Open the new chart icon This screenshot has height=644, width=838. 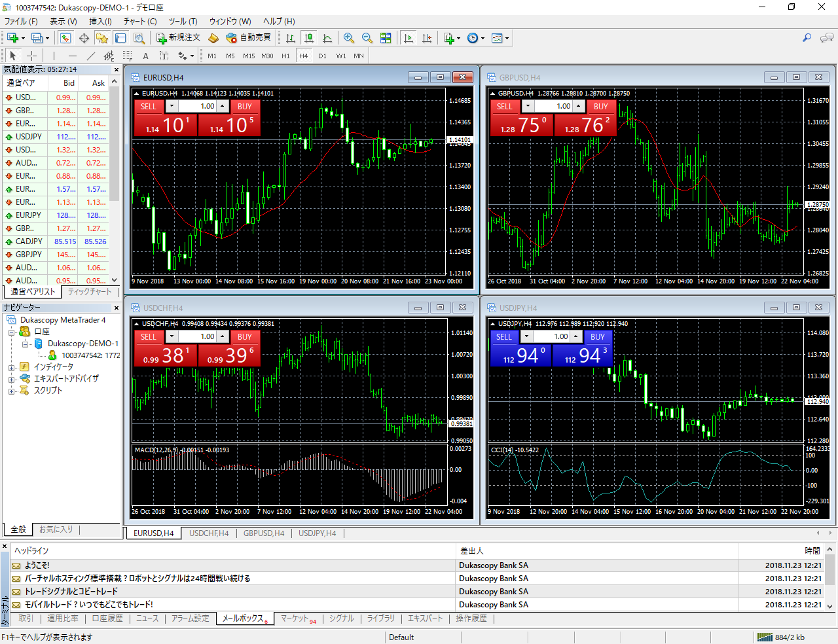pyautogui.click(x=12, y=38)
